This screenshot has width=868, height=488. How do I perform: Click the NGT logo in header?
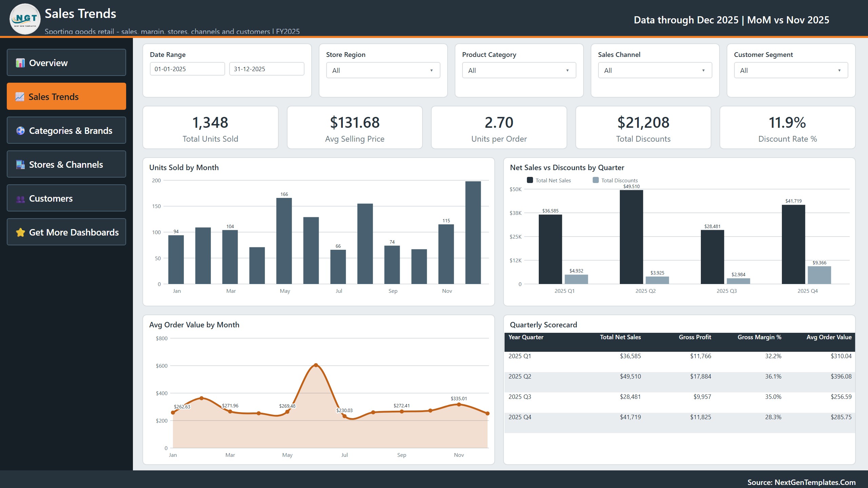(25, 19)
